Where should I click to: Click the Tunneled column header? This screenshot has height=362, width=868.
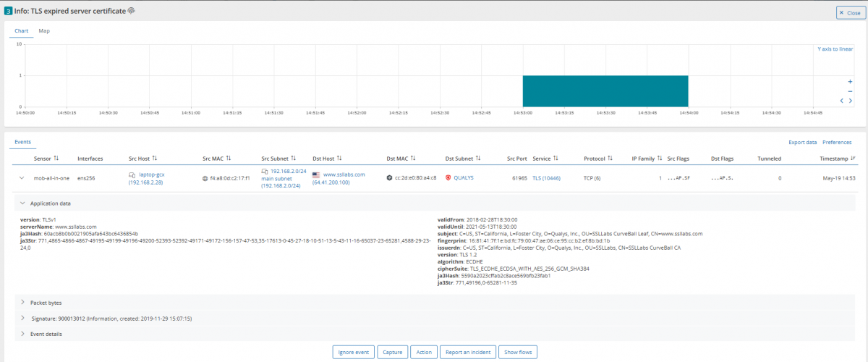(x=769, y=158)
